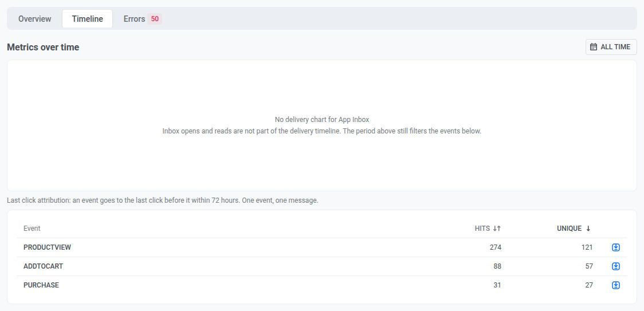644x311 pixels.
Task: Sort table by UNIQUE column header
Action: [574, 229]
